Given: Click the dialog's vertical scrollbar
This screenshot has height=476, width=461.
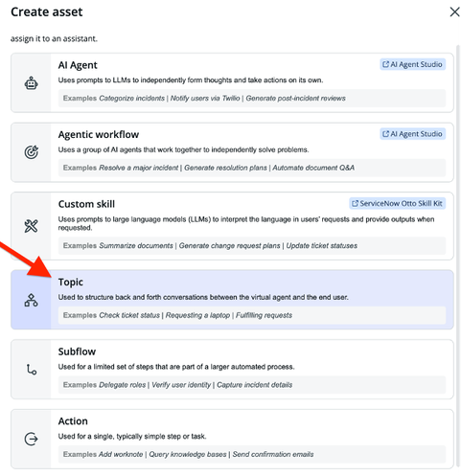Looking at the screenshot, I should pos(458,256).
